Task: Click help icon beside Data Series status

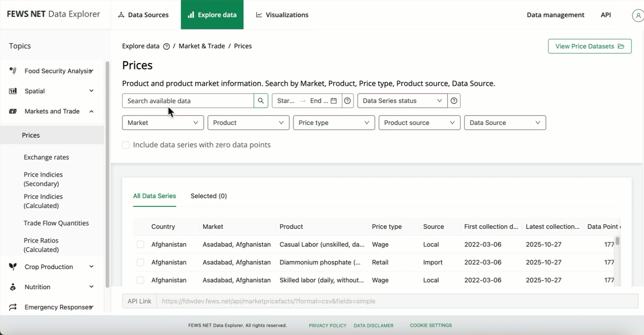Action: tap(454, 101)
